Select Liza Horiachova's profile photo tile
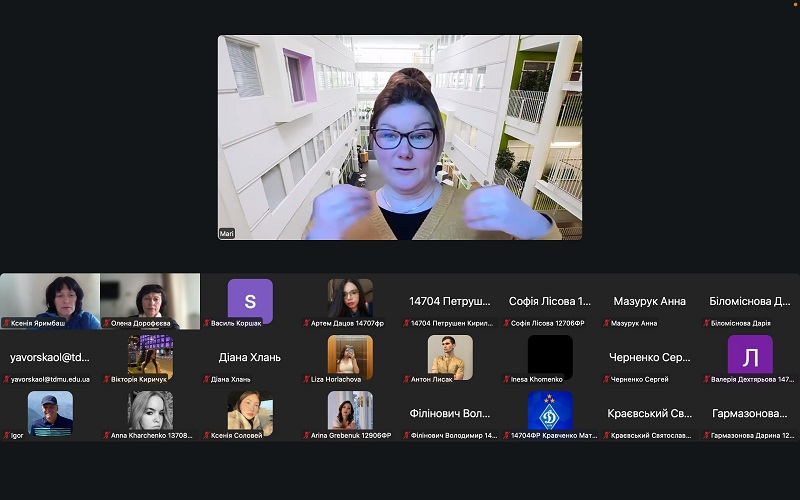The image size is (800, 500). click(x=350, y=356)
